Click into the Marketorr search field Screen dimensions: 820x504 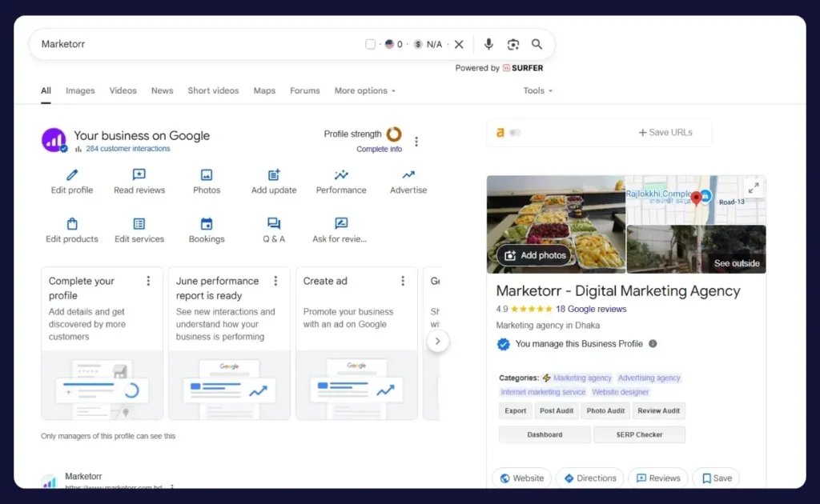(x=199, y=44)
